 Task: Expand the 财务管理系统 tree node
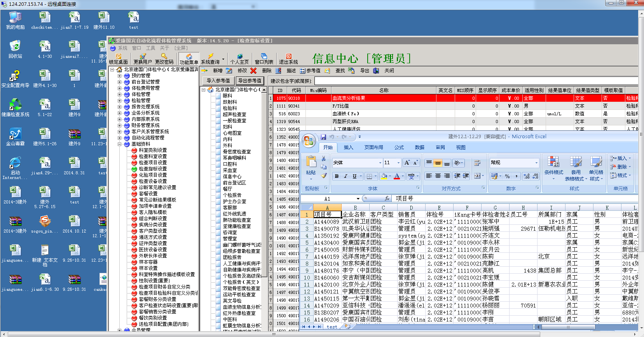click(119, 125)
